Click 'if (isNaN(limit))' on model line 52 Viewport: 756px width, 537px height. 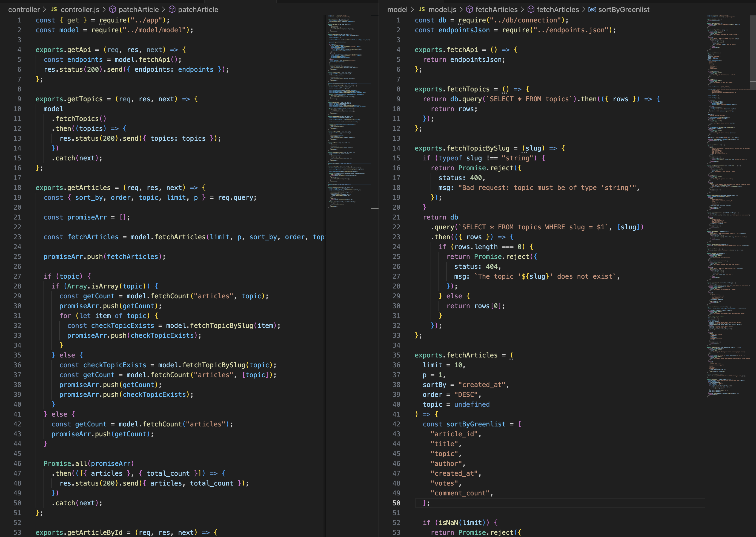click(456, 522)
